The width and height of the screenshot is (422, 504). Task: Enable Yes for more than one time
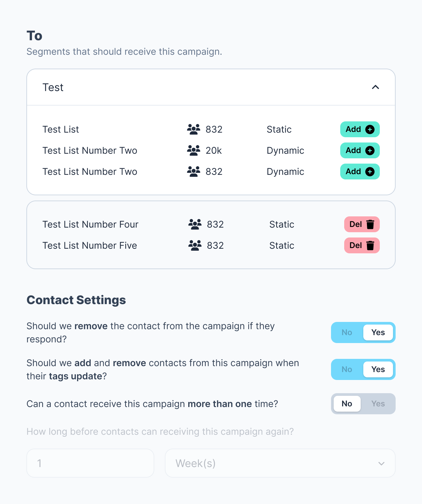tap(378, 404)
